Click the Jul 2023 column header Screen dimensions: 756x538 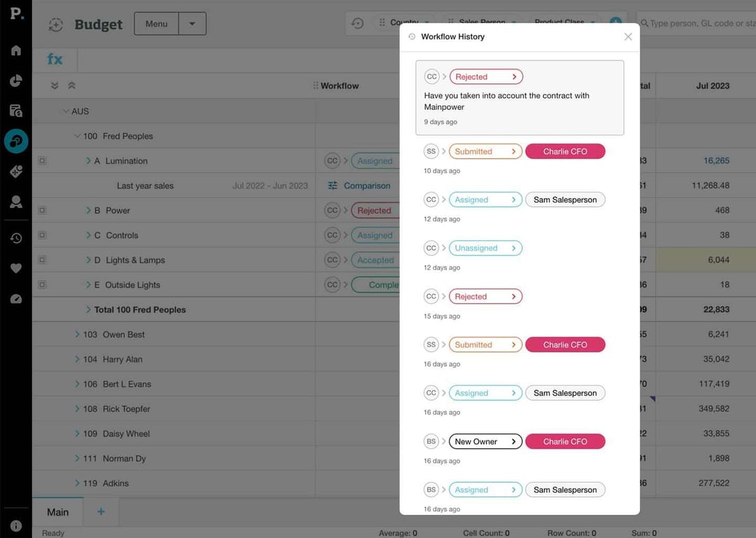click(x=713, y=86)
